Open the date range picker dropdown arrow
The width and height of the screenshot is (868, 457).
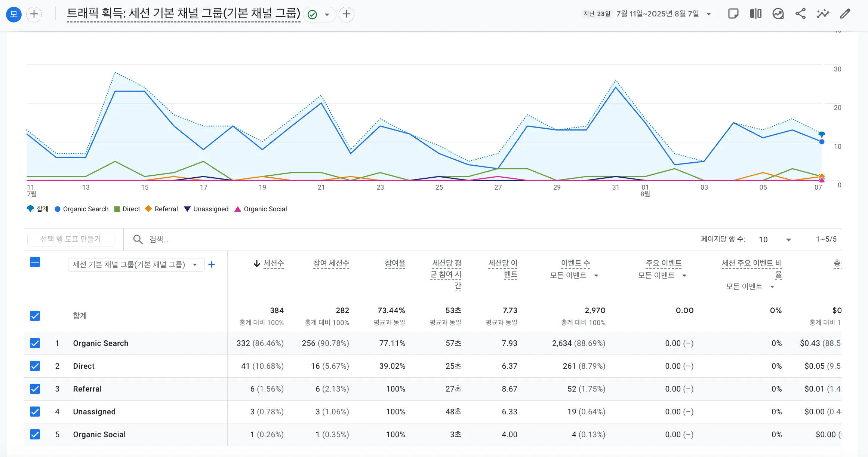pos(708,14)
